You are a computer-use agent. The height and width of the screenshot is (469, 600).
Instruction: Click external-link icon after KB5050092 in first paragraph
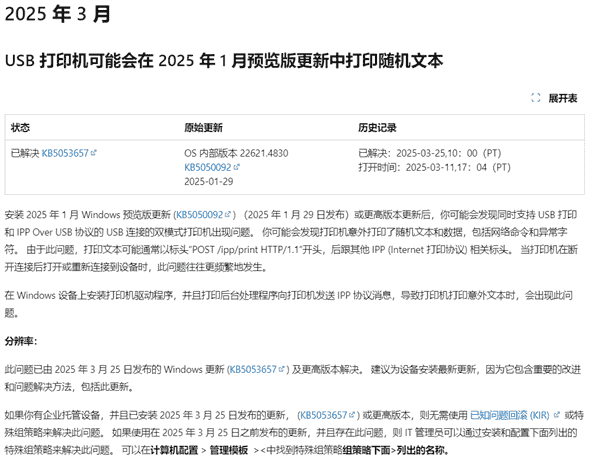click(x=229, y=215)
